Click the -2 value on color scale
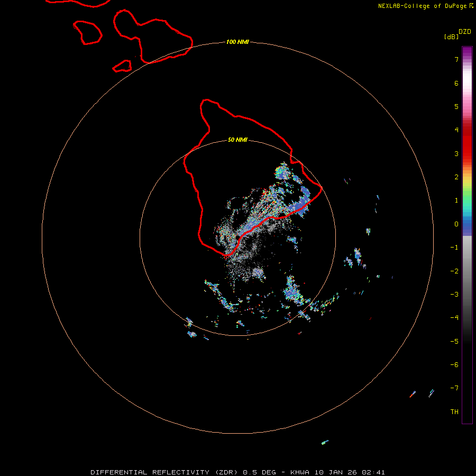Image resolution: width=476 pixels, height=476 pixels. click(x=454, y=271)
